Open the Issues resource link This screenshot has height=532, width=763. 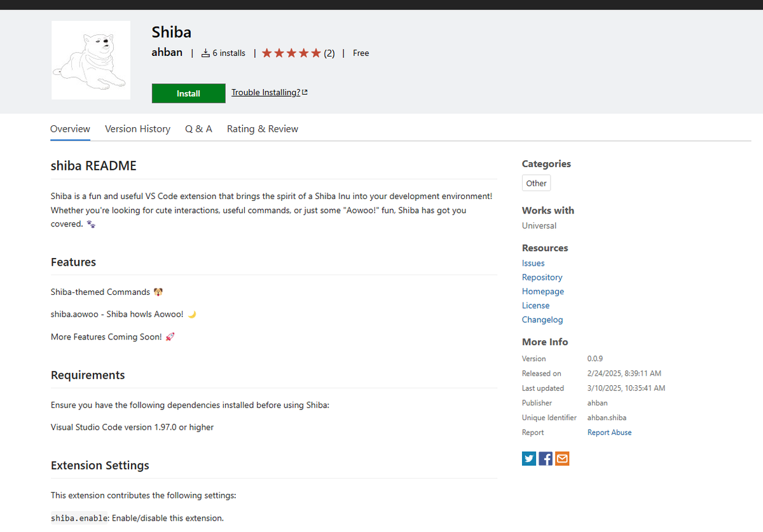pos(533,263)
